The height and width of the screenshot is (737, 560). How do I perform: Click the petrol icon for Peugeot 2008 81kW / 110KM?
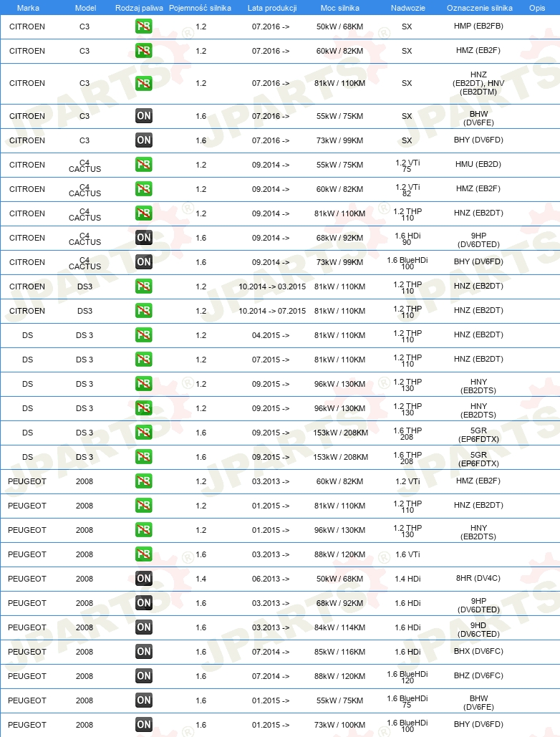point(144,506)
